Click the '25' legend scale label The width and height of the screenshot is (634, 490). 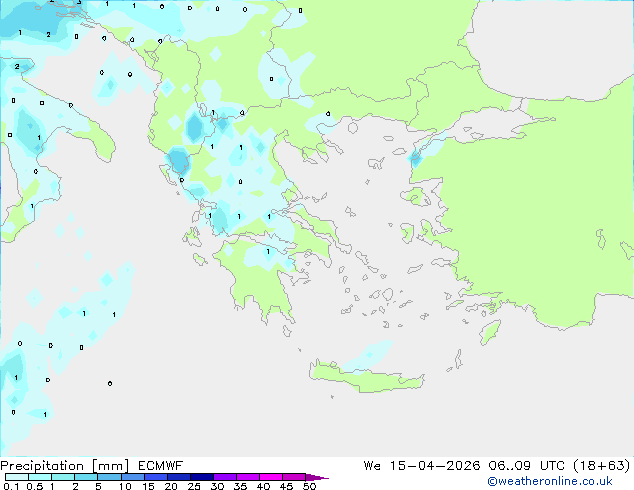point(194,486)
